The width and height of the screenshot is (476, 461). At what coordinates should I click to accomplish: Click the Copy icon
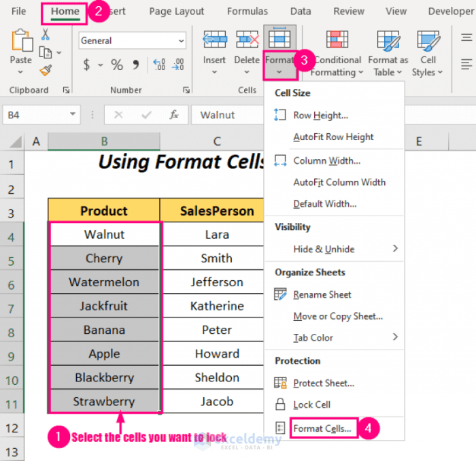coord(46,52)
